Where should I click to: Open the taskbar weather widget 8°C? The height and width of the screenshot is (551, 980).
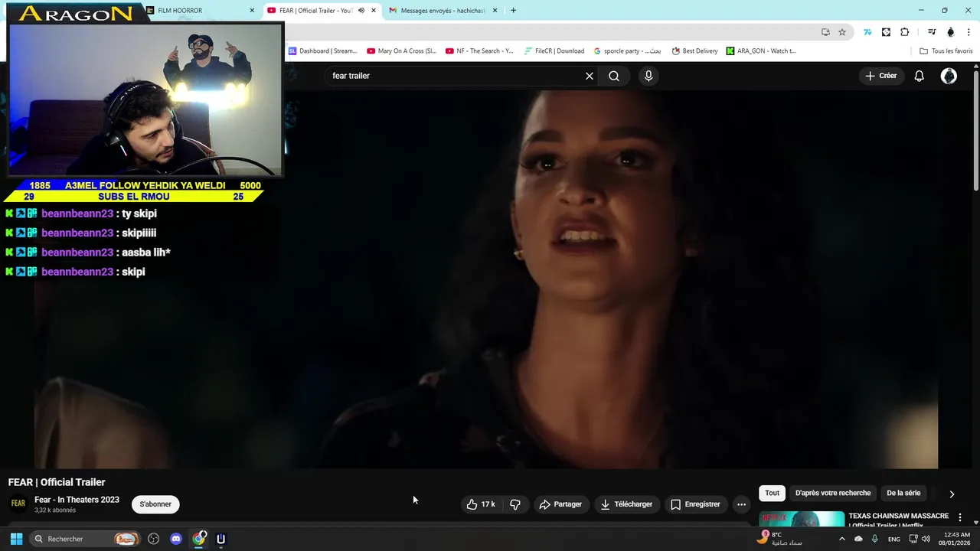tap(779, 539)
